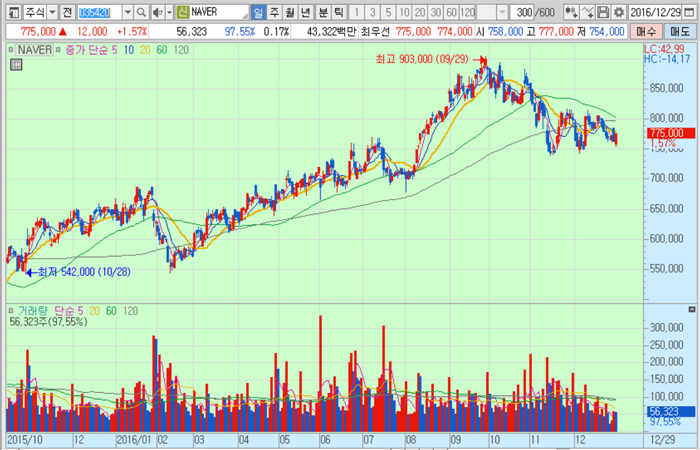Select the minute (분) chart tab
This screenshot has width=700, height=450.
point(322,11)
